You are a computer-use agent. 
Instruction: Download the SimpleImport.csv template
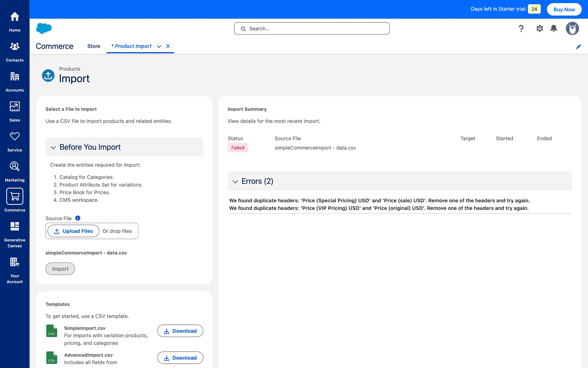pyautogui.click(x=180, y=331)
